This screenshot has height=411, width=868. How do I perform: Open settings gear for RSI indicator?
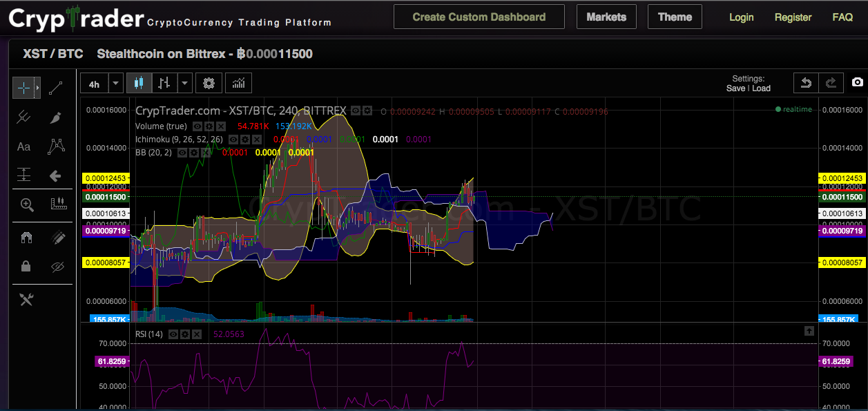pos(185,334)
